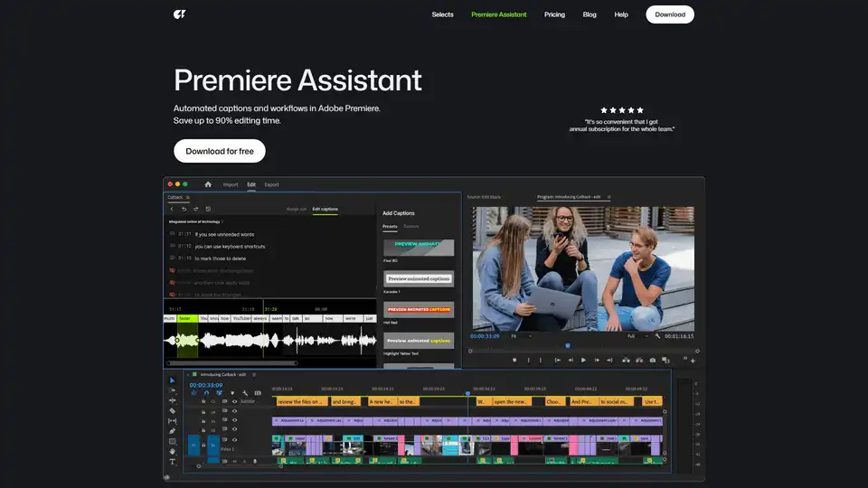Image resolution: width=868 pixels, height=488 pixels.
Task: Switch to Import workspace tab
Action: (231, 184)
